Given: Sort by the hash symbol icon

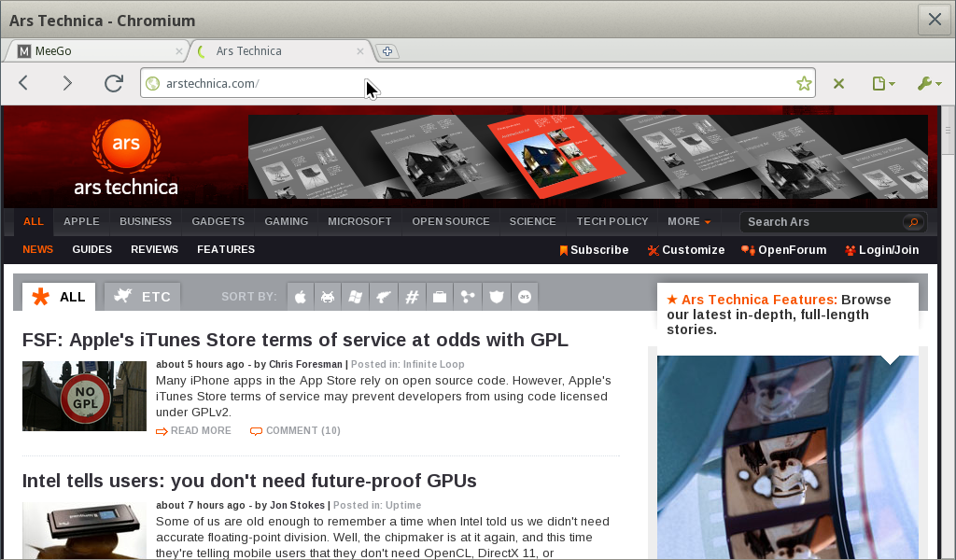Looking at the screenshot, I should pyautogui.click(x=412, y=298).
